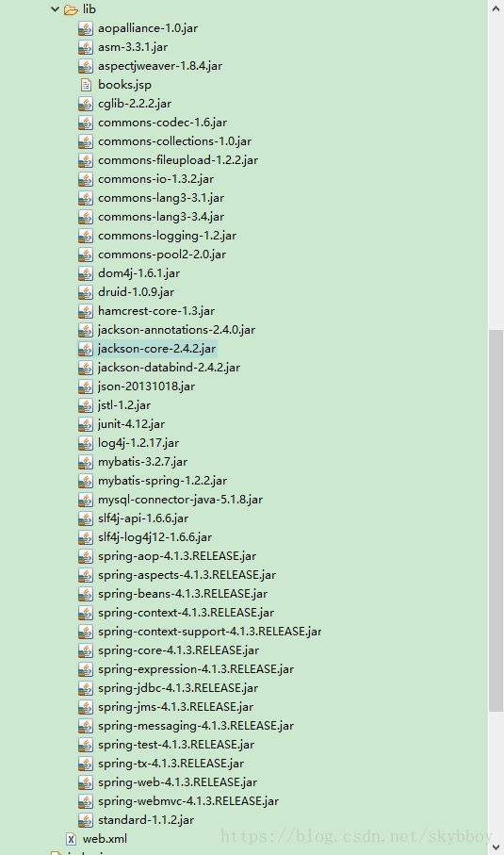The height and width of the screenshot is (855, 504).
Task: Click jar icon of jackson-databind-2.4.2.jar
Action: [86, 368]
